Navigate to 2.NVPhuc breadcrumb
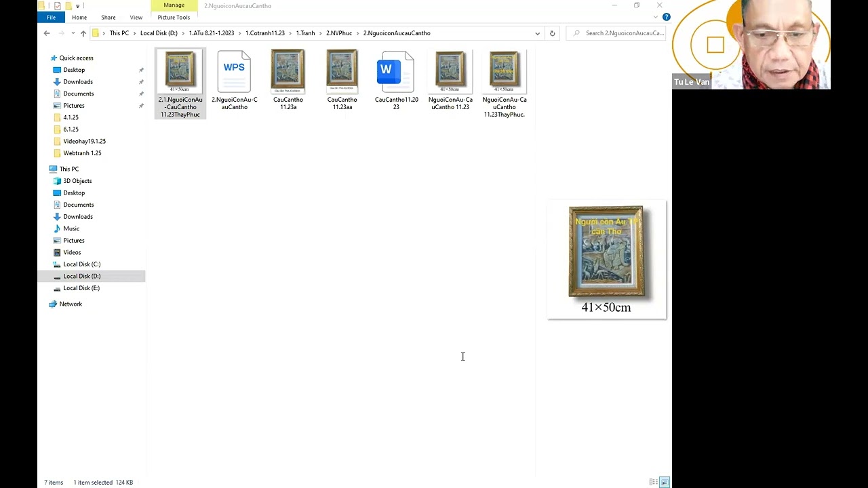The height and width of the screenshot is (488, 868). 339,33
